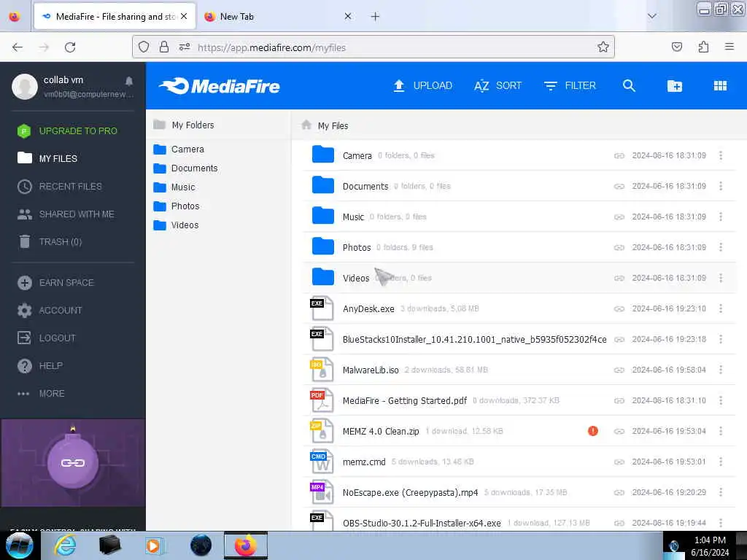Select BlueStacks10Installer file name

[474, 340]
